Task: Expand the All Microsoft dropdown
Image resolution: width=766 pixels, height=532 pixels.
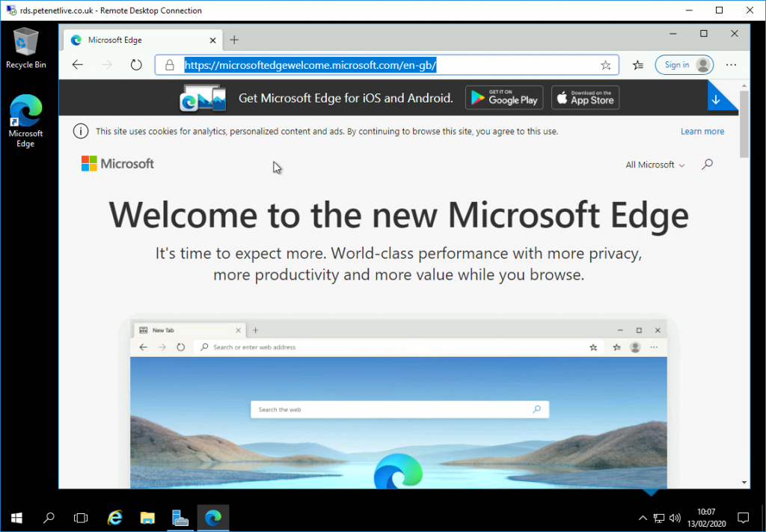Action: pos(654,165)
